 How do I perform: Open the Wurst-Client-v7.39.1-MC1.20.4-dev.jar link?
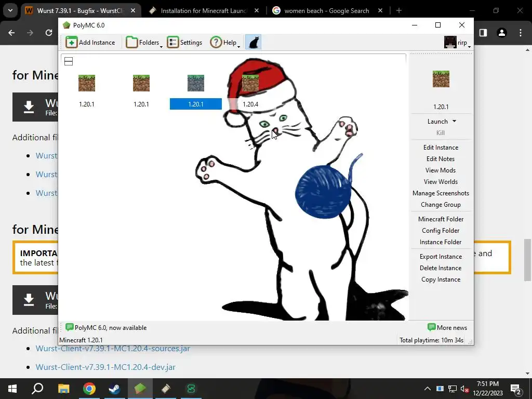105,367
